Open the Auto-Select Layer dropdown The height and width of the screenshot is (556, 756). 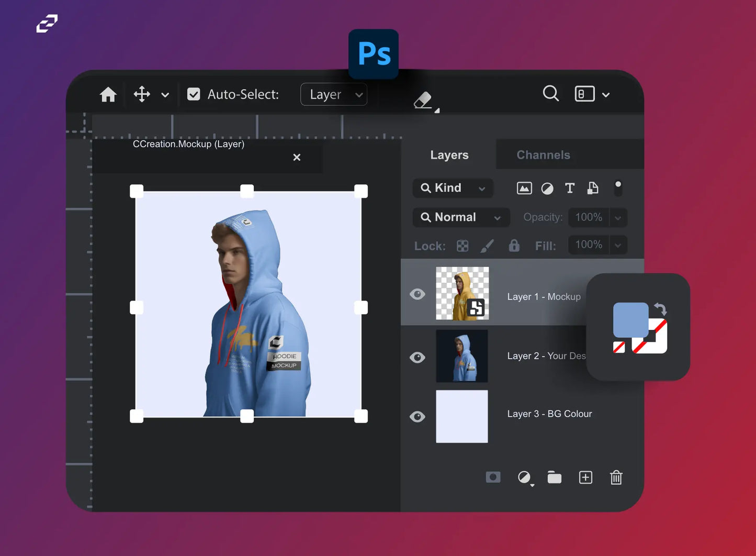coord(334,95)
